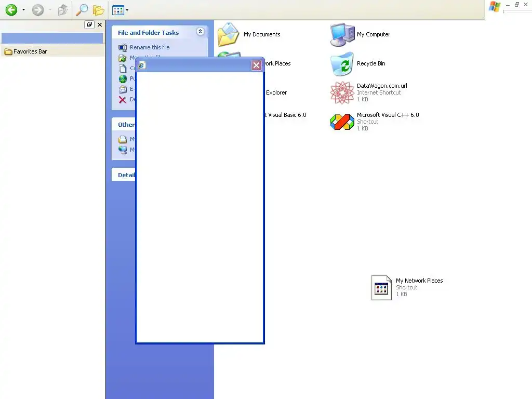Pin the Favorites side pane
Image resolution: width=532 pixels, height=399 pixels.
point(89,24)
